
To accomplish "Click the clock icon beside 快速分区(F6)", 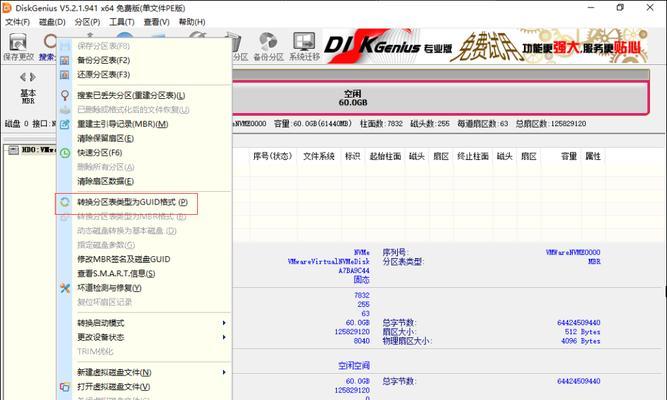I will tap(65, 153).
